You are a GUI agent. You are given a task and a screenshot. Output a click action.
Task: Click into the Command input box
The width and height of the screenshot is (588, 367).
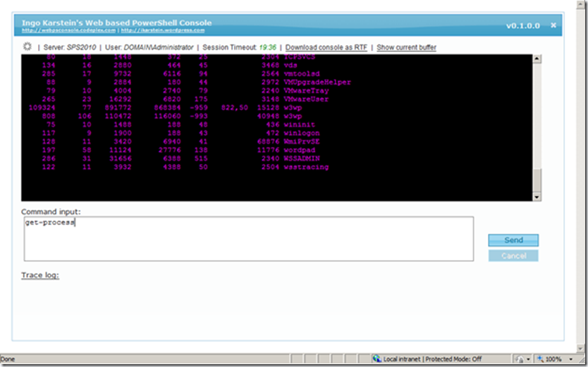click(x=249, y=239)
